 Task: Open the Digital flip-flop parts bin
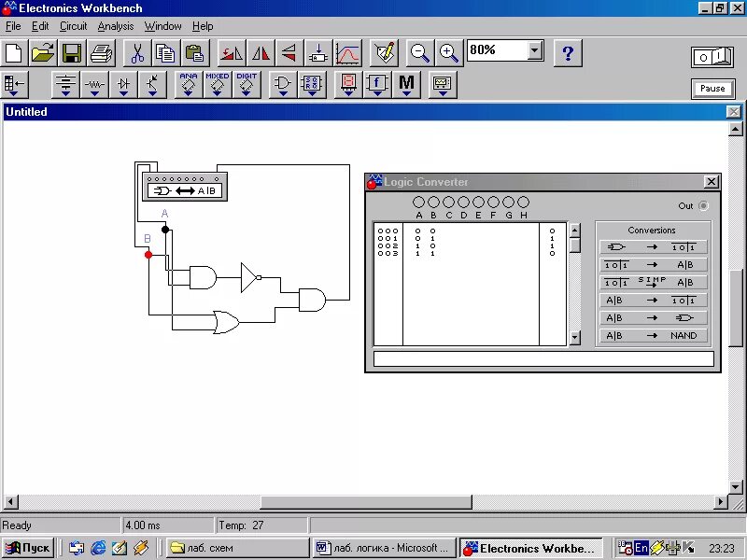312,85
